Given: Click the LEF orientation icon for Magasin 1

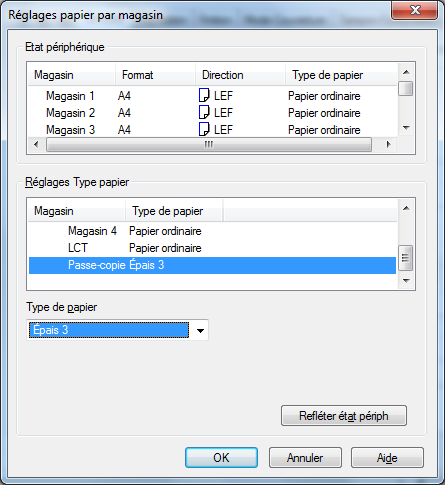Looking at the screenshot, I should (204, 95).
